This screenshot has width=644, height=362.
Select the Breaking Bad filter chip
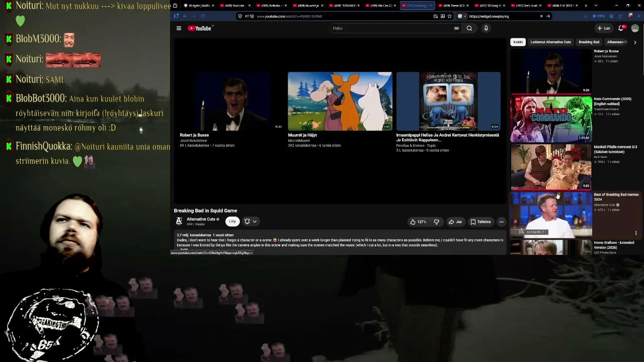[x=589, y=42]
